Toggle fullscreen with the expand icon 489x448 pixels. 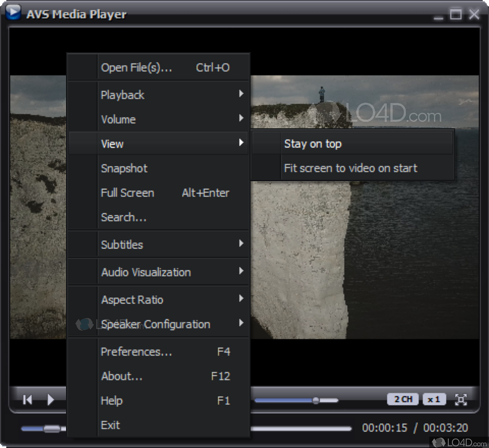pyautogui.click(x=461, y=400)
